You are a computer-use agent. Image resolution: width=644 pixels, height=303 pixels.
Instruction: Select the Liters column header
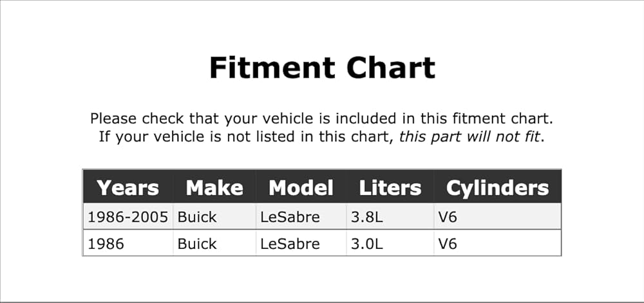(390, 188)
